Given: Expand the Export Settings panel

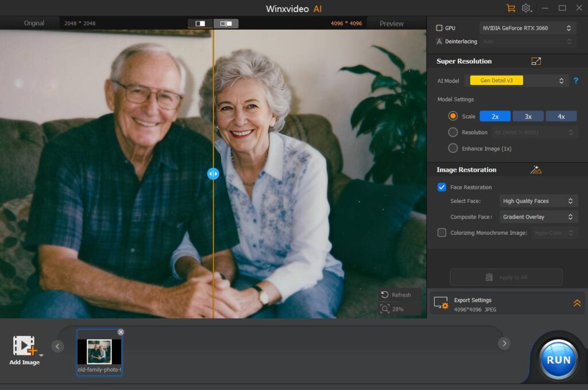Looking at the screenshot, I should click(x=577, y=303).
